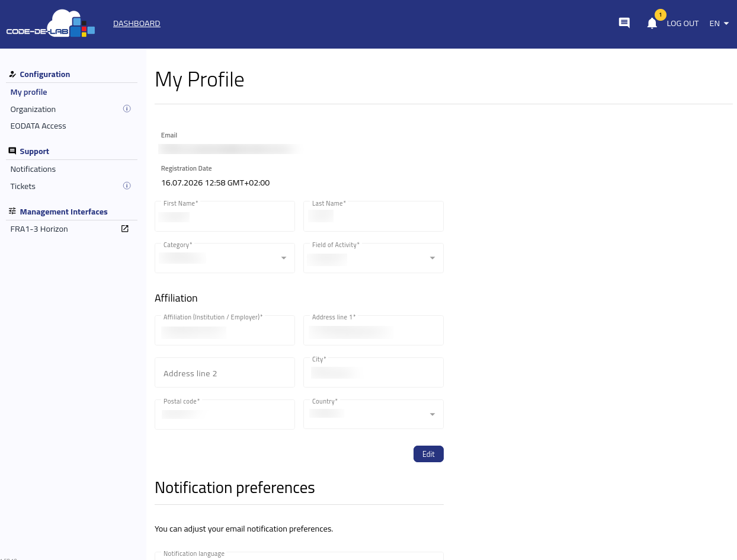Click the Edit button
Image resolution: width=737 pixels, height=560 pixels.
(x=428, y=454)
